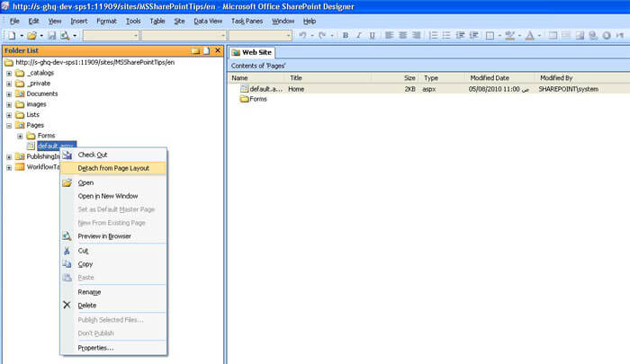The image size is (630, 364).
Task: Expand the _catalogs folder
Action: [9, 73]
